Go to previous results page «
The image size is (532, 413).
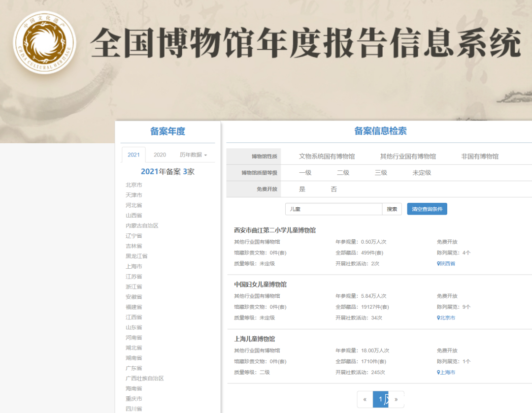click(x=365, y=399)
